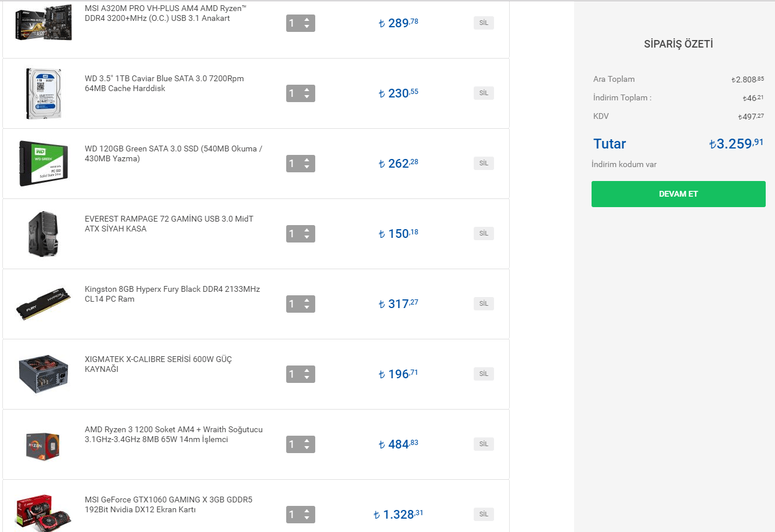Increase quantity of the WD Caviar Blue harddisk
The image size is (775, 532).
pos(307,90)
